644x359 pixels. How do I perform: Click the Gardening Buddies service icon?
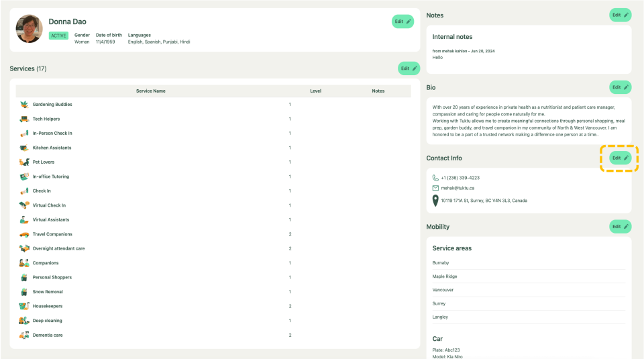coord(24,105)
